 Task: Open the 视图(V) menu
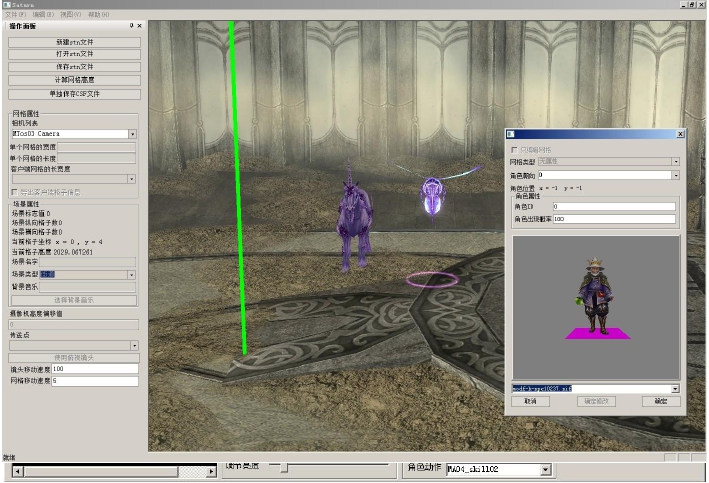[71, 14]
